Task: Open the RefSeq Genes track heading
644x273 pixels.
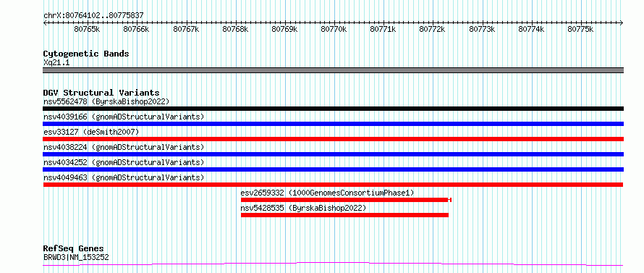Action: tap(74, 249)
